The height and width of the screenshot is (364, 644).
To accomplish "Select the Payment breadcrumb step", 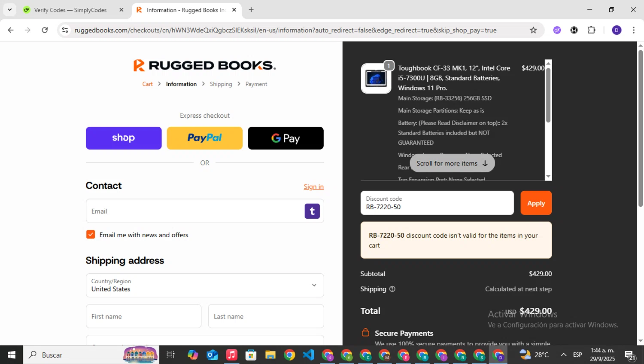I will [x=256, y=84].
